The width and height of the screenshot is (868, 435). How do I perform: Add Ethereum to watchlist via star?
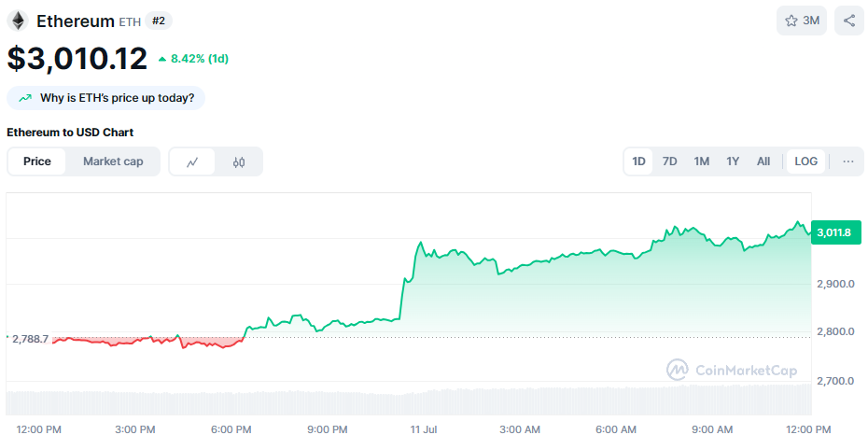click(791, 21)
